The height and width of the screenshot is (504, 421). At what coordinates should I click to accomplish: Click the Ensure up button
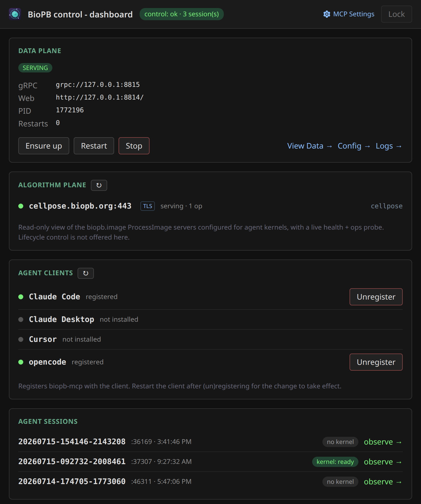(44, 146)
